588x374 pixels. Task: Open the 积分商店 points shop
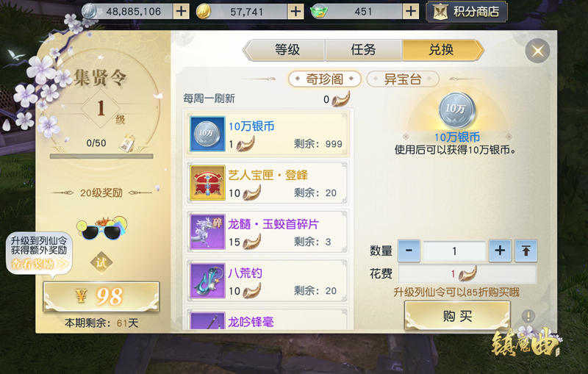click(x=467, y=12)
